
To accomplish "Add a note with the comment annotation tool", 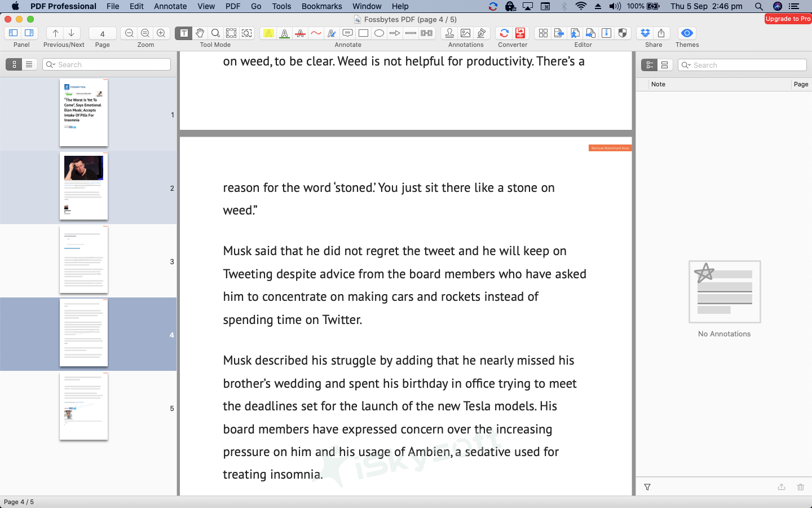I will 347,33.
